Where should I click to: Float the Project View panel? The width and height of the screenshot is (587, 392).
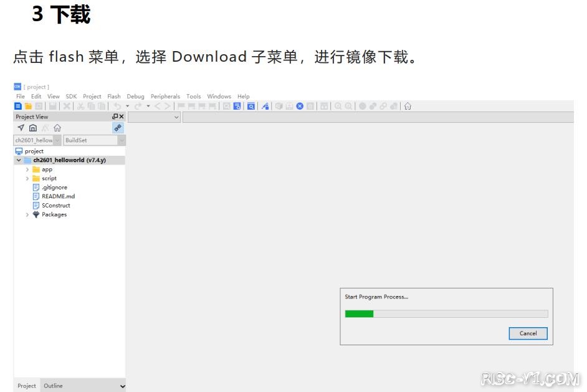pyautogui.click(x=115, y=117)
